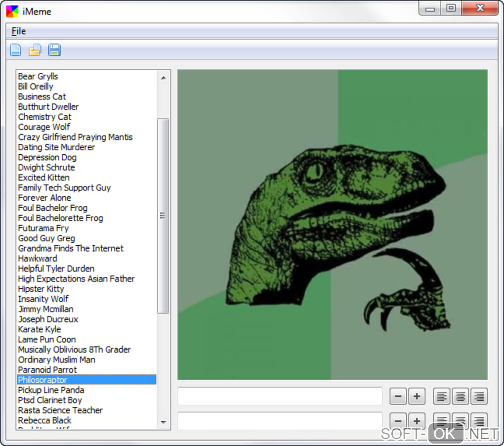Select Bill Oreilly in the list
504x446 pixels.
[x=86, y=87]
